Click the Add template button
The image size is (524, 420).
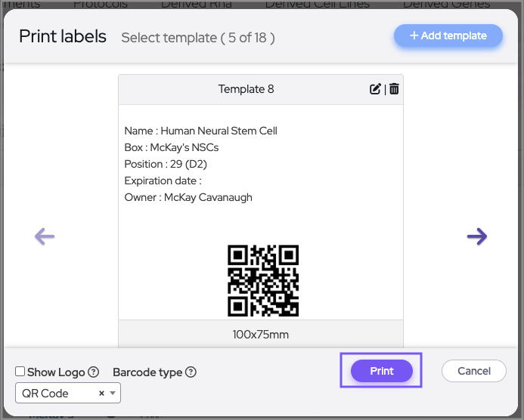click(x=448, y=36)
